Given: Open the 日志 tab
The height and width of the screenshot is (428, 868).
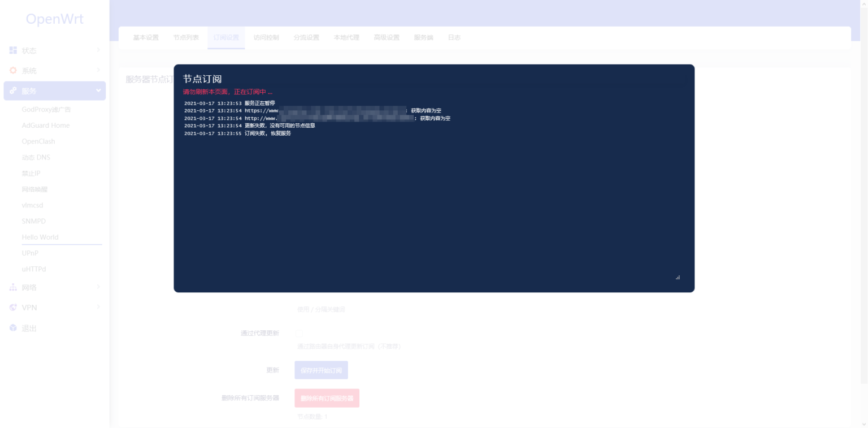Looking at the screenshot, I should click(x=454, y=37).
